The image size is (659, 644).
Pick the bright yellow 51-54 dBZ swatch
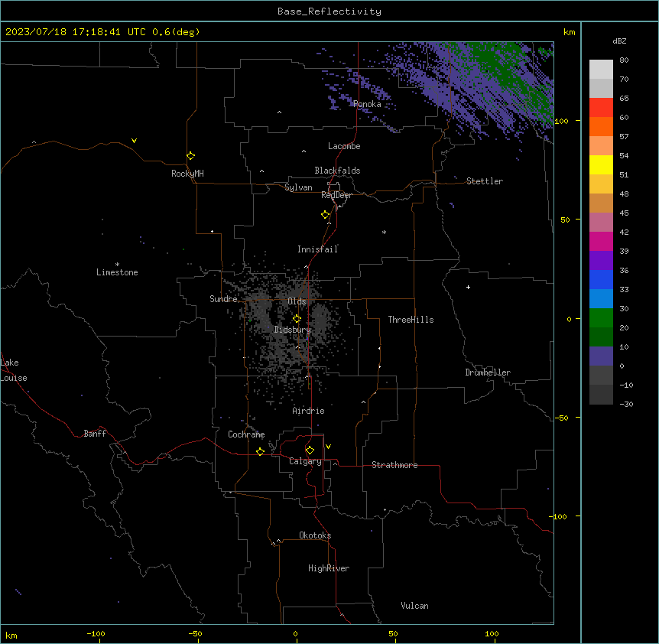click(601, 165)
